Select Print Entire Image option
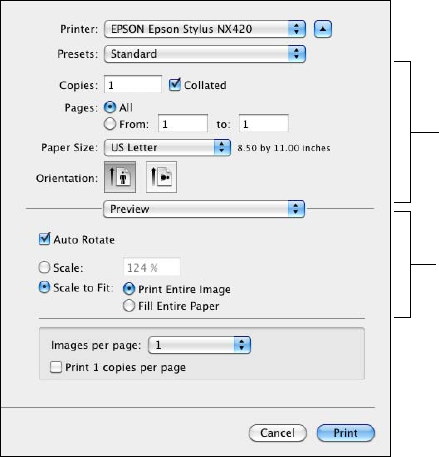 (129, 289)
